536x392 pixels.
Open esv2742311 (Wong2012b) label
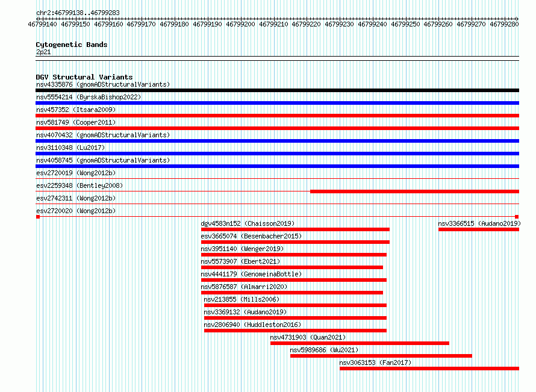pyautogui.click(x=76, y=198)
